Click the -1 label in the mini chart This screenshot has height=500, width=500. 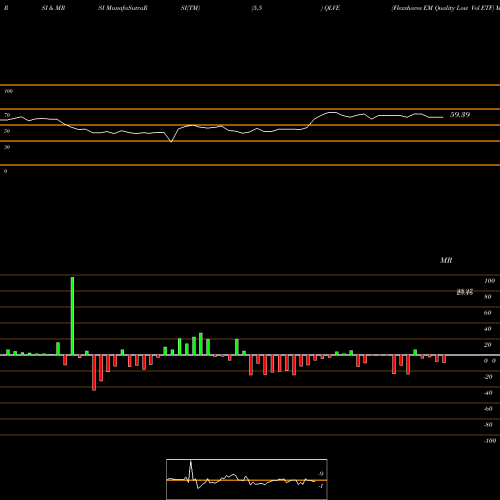tap(320, 486)
